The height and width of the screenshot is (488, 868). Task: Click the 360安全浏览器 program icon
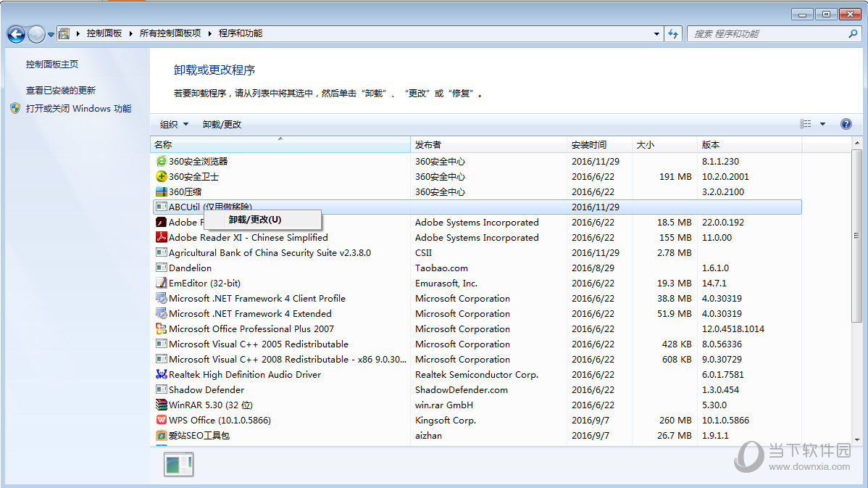click(x=162, y=161)
